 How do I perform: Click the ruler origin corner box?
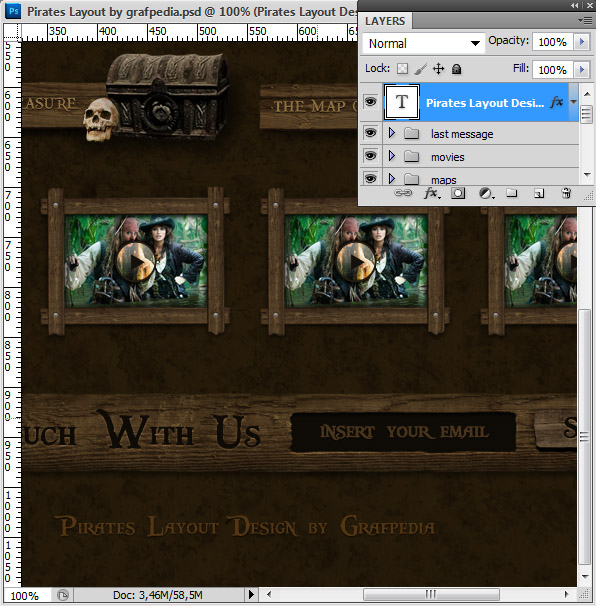point(12,32)
